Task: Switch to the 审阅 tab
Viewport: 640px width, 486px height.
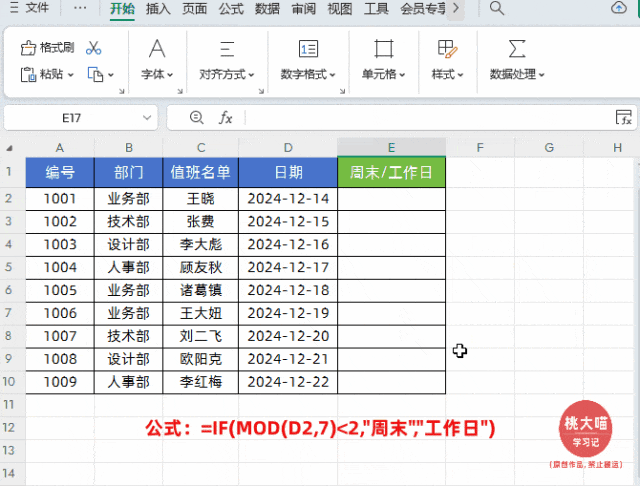Action: 304,8
